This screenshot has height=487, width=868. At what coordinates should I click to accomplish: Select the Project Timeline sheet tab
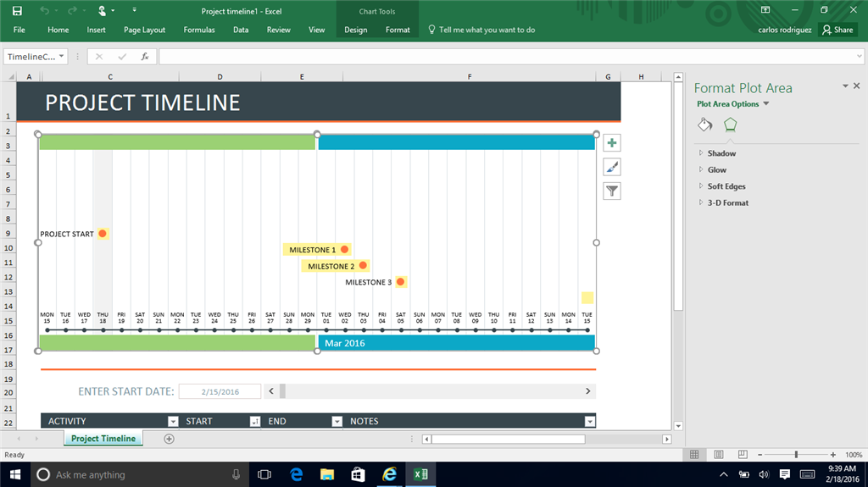[103, 439]
